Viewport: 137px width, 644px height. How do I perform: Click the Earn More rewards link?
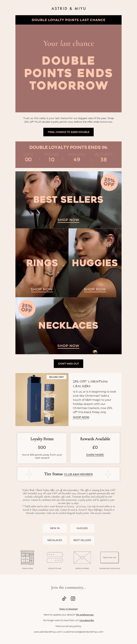[x=95, y=455]
